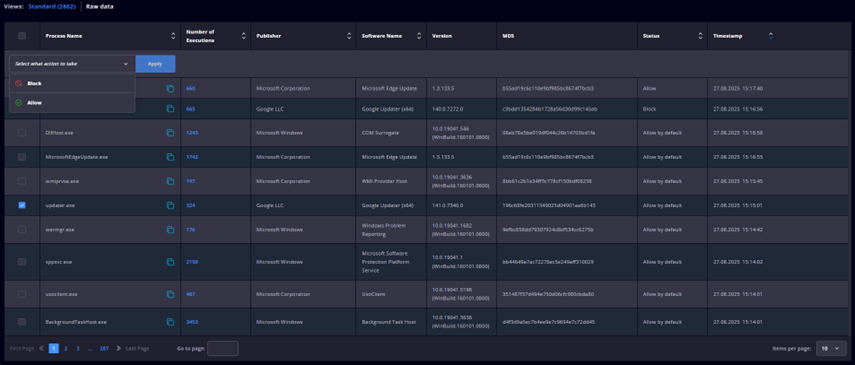
Task: Sort by Software Name column arrows
Action: (x=419, y=36)
